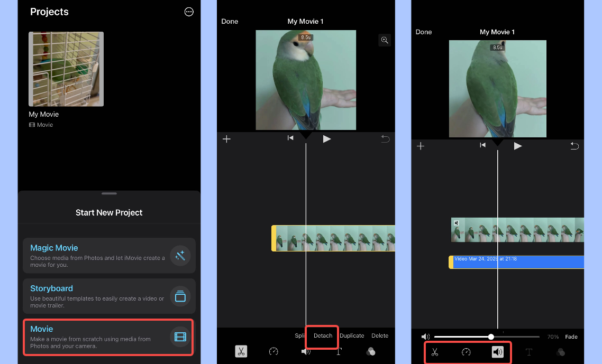The height and width of the screenshot is (364, 602).
Task: Tap the bird preview in middle editor
Action: (306, 80)
